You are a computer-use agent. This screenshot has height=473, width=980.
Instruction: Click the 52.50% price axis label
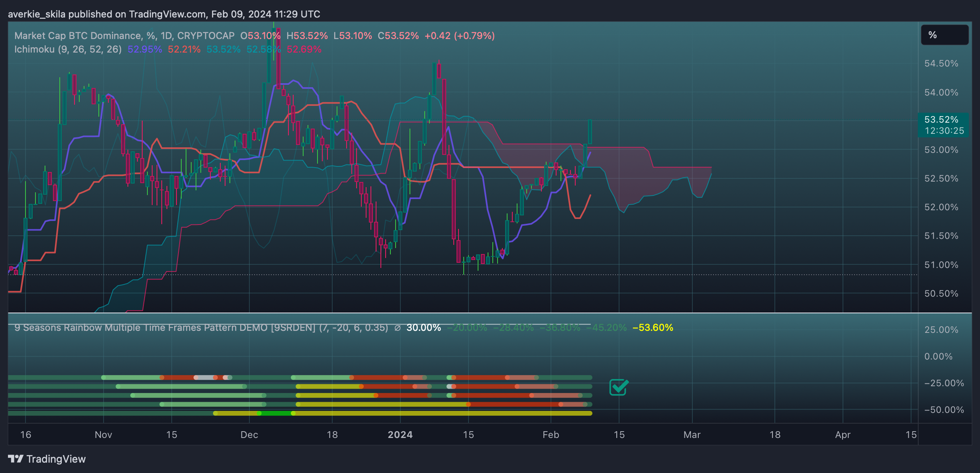[941, 178]
